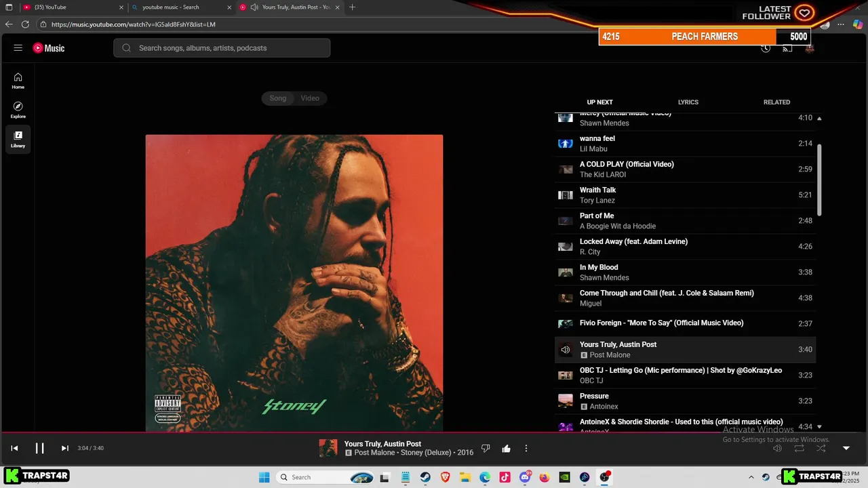Image resolution: width=868 pixels, height=488 pixels.
Task: Select Yours Truly, Austin Post queue row
Action: (x=685, y=350)
